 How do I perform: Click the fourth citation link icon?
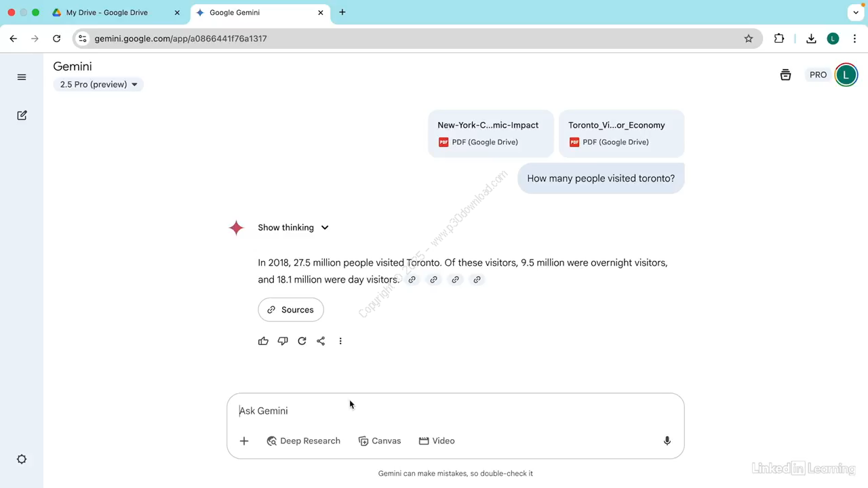(x=477, y=280)
